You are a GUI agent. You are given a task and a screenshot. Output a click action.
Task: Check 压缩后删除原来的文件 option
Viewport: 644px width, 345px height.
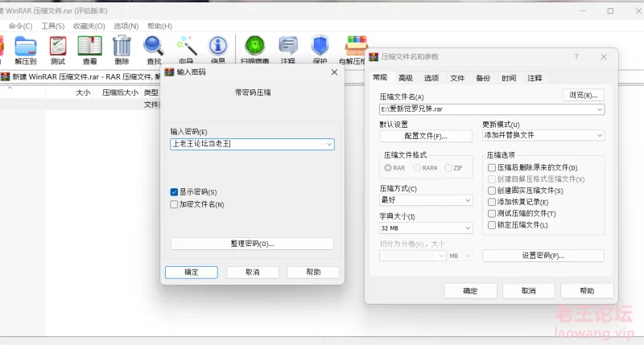(492, 167)
